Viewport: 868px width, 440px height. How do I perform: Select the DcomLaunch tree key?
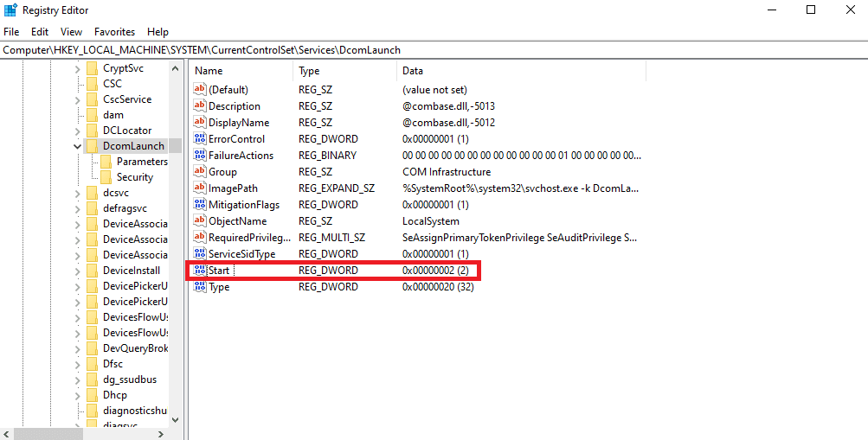click(133, 146)
